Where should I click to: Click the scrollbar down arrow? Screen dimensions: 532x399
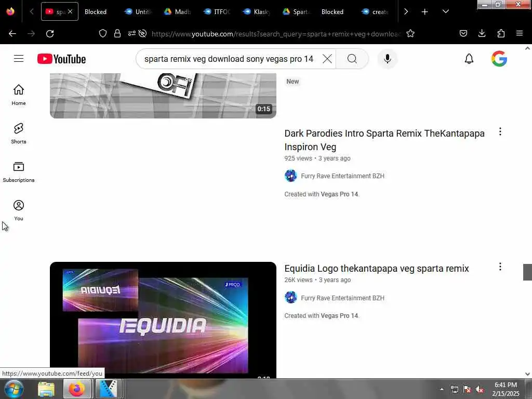pos(527,374)
